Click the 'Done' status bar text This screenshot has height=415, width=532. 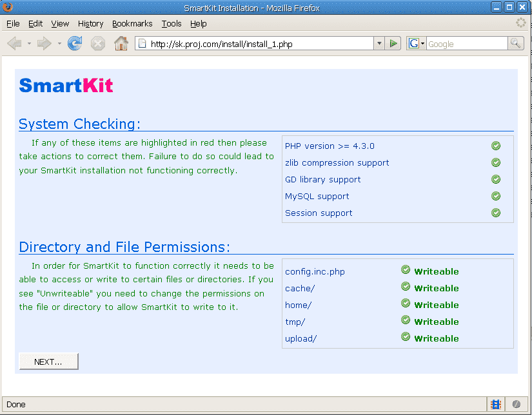(x=16, y=405)
